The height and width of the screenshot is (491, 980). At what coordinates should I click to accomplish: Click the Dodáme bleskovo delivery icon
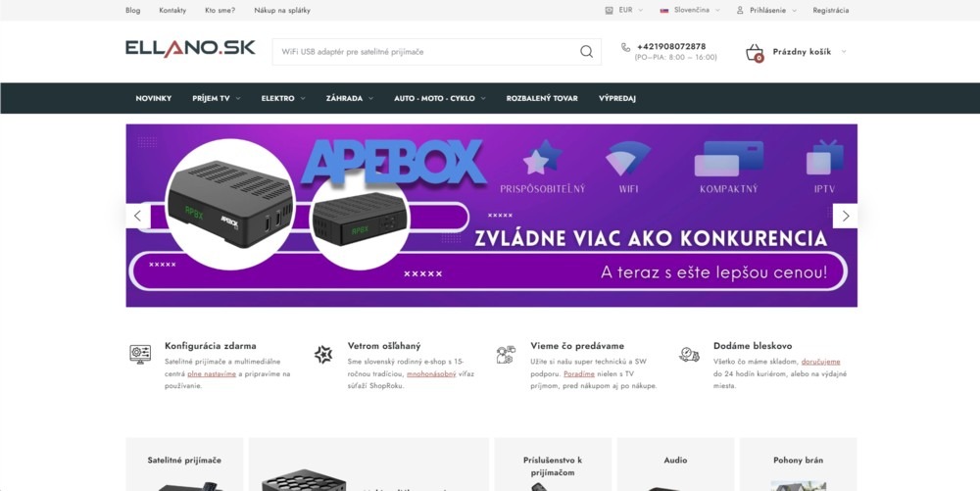click(689, 355)
